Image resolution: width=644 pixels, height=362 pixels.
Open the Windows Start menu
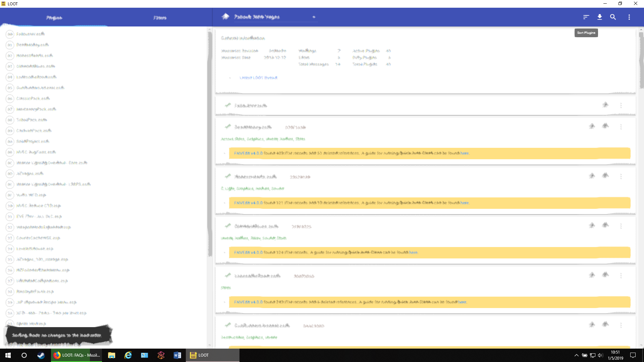8,355
